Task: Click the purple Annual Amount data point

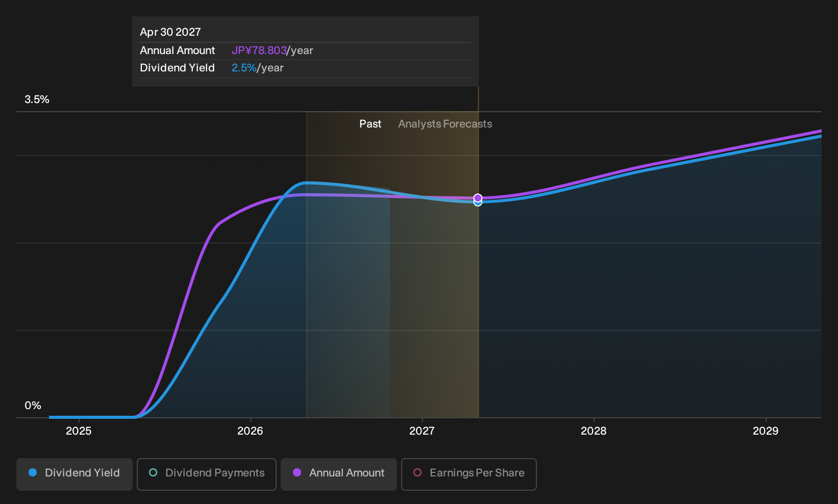Action: tap(478, 197)
